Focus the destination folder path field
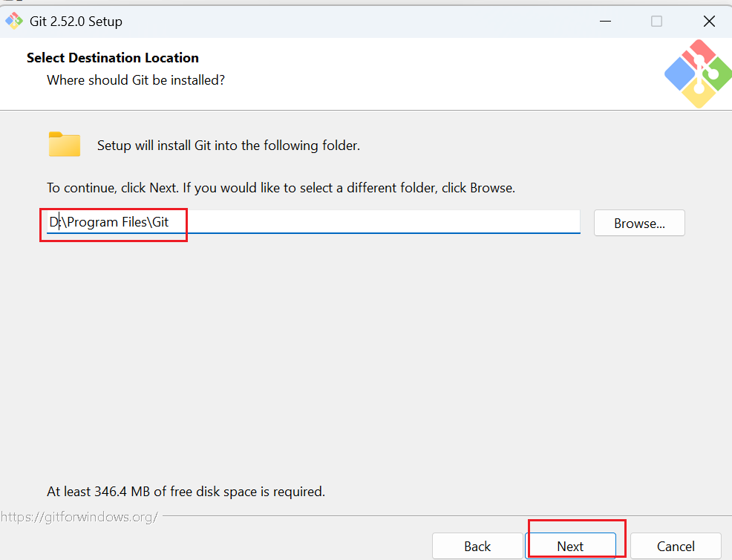Viewport: 732px width, 560px height. [313, 222]
